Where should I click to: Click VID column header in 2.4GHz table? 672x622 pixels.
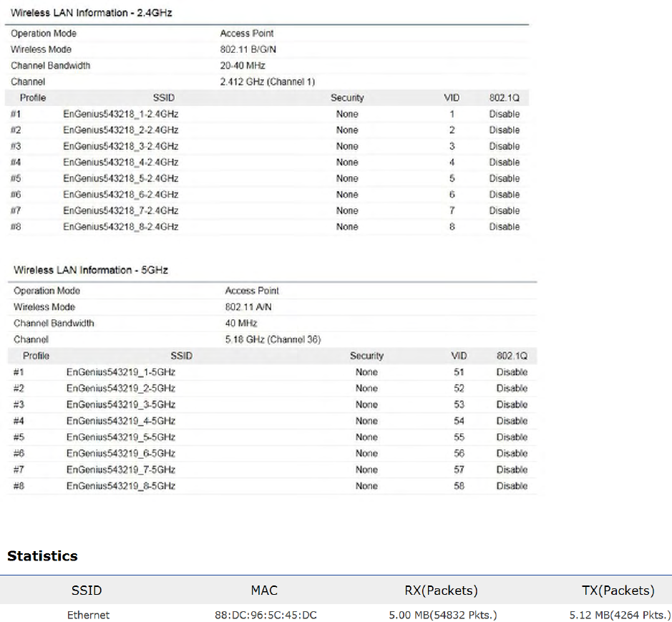452,98
